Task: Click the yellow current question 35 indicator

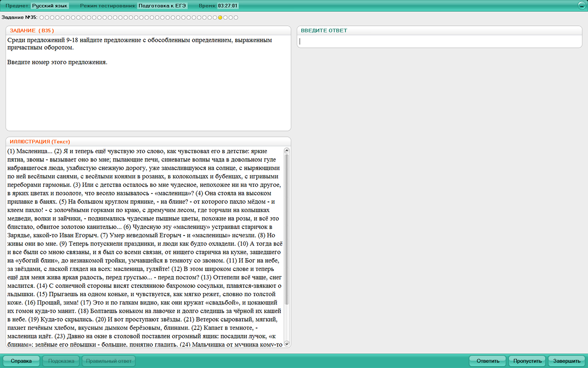Action: 220,17
